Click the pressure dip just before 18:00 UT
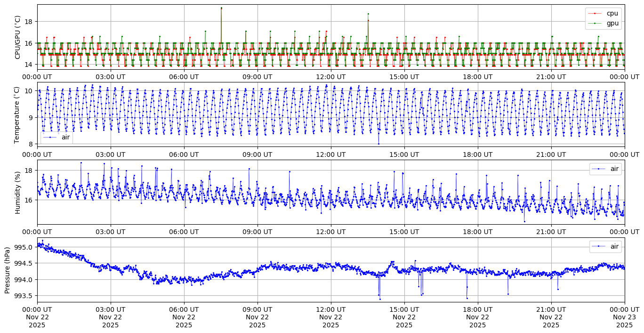This screenshot has width=644, height=333. click(467, 298)
